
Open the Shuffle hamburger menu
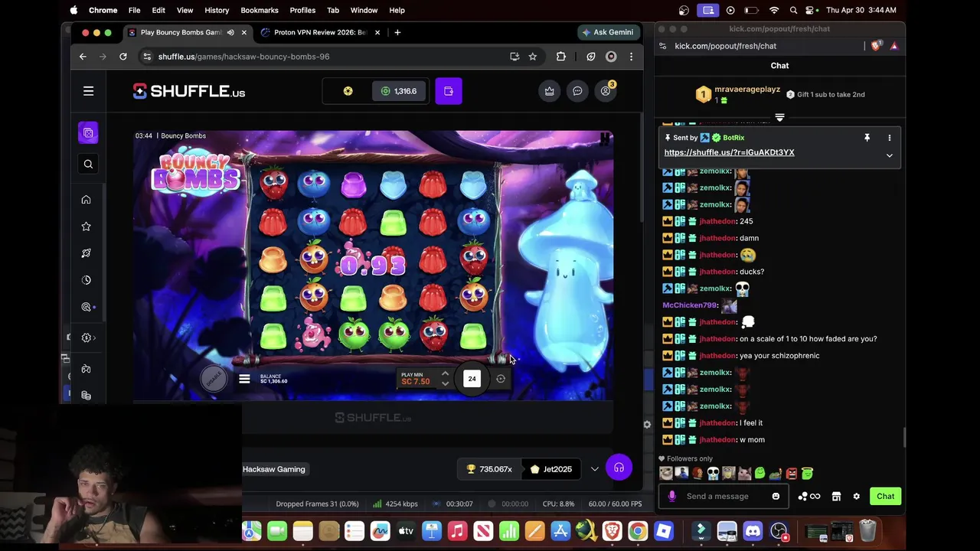tap(88, 91)
